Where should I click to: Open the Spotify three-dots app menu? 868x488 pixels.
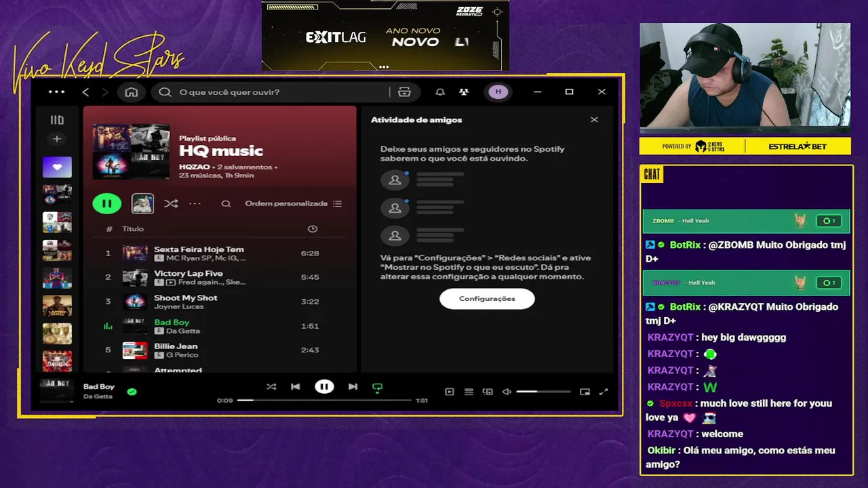coord(57,92)
